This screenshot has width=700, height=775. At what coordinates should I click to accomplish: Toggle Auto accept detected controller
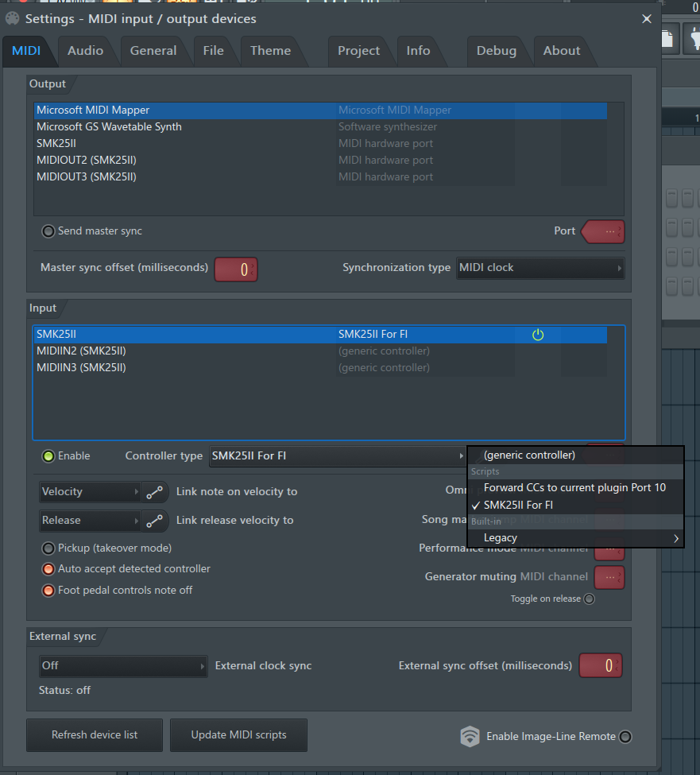(48, 569)
